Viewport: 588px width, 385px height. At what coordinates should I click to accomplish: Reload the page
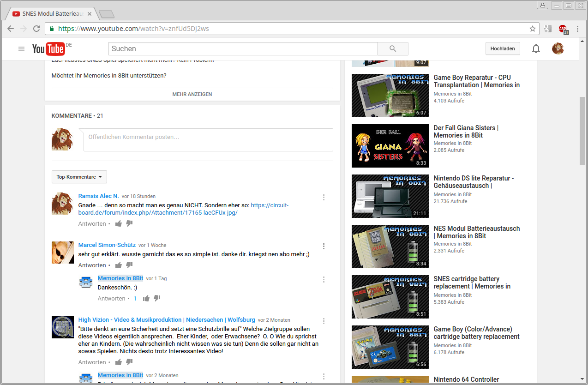[36, 29]
